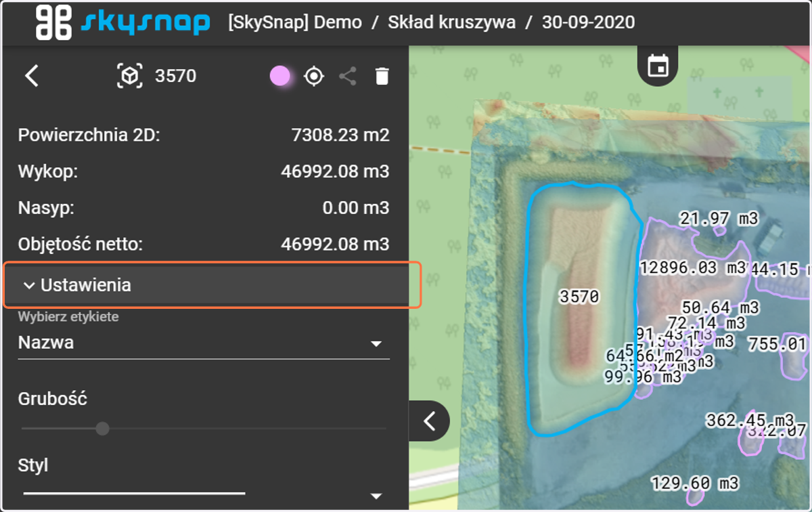Select the 50.64 m3 map label
Screen dimensions: 812x512
coord(720,307)
